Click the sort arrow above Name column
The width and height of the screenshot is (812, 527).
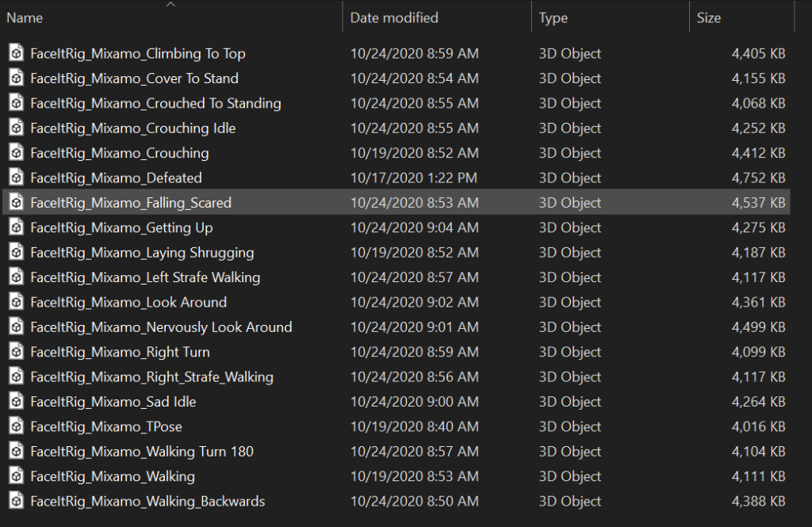[170, 5]
